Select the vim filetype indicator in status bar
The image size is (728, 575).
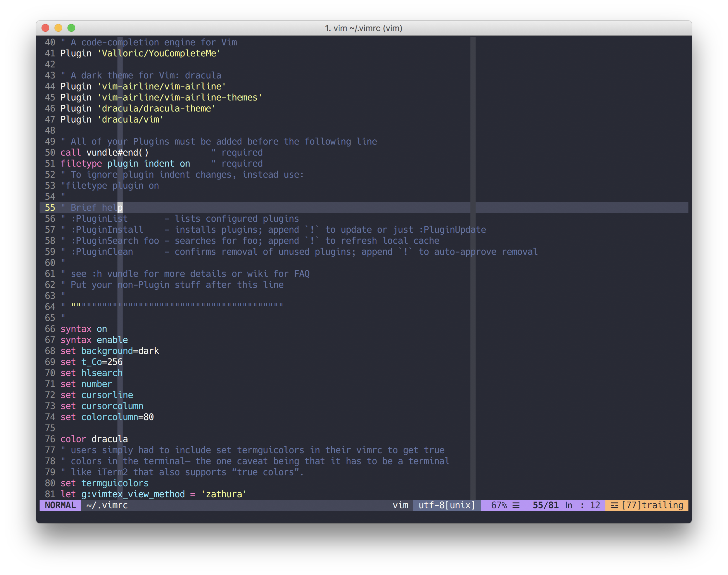pos(401,505)
